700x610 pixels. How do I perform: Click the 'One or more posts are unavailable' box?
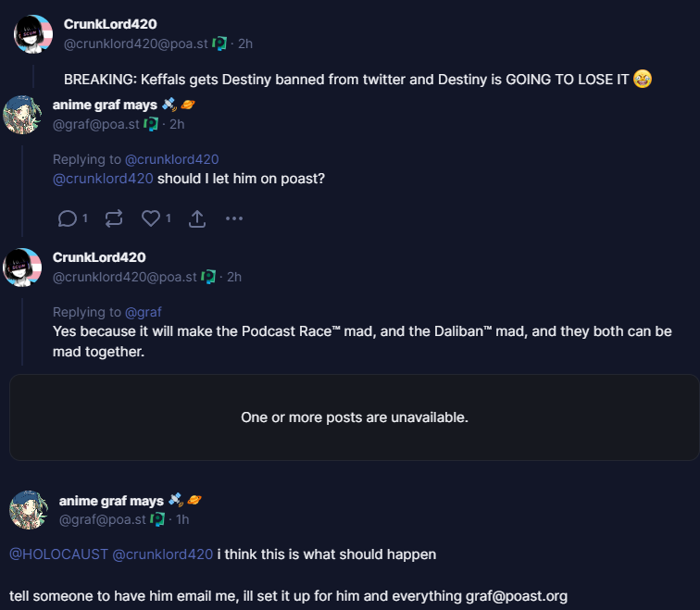point(354,417)
